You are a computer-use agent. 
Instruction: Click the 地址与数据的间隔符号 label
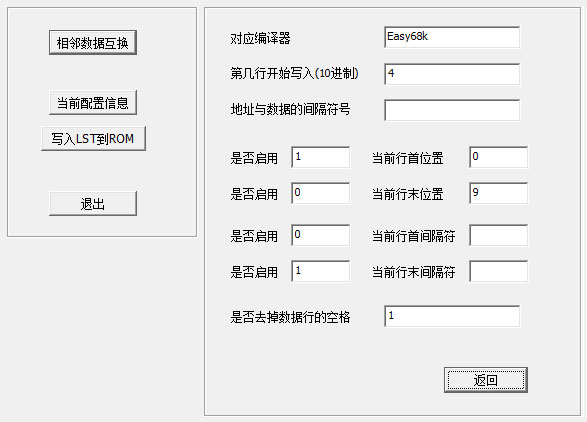(x=290, y=110)
